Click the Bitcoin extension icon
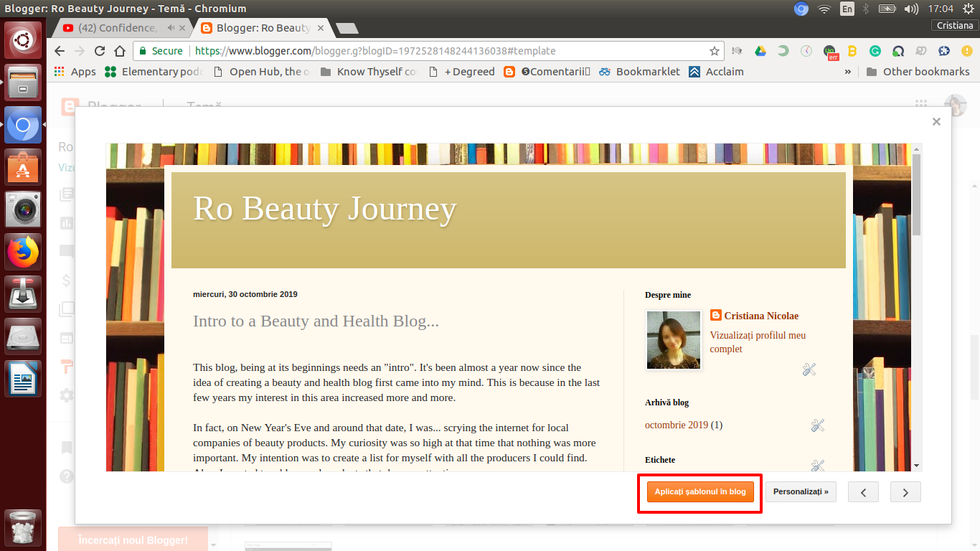The width and height of the screenshot is (980, 551). (x=852, y=51)
